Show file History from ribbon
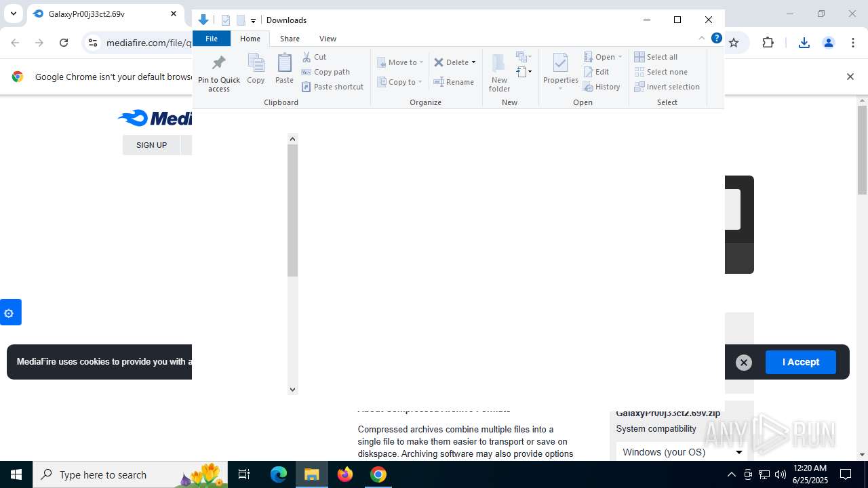Viewport: 868px width, 488px height. pos(602,87)
